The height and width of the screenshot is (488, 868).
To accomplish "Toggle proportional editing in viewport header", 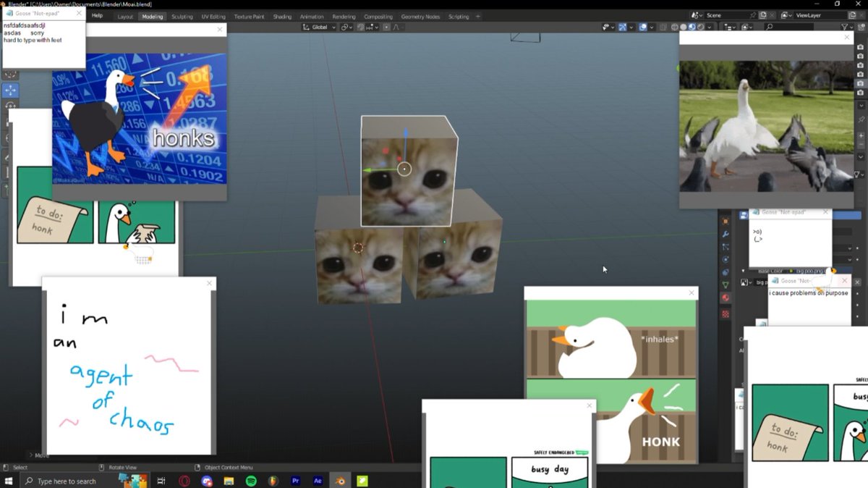I will pos(386,27).
